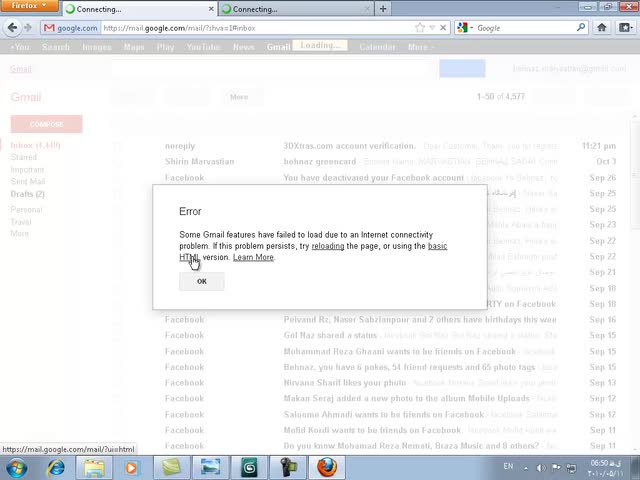This screenshot has height=480, width=640.
Task: Switch to the second Connecting tab
Action: (296, 9)
